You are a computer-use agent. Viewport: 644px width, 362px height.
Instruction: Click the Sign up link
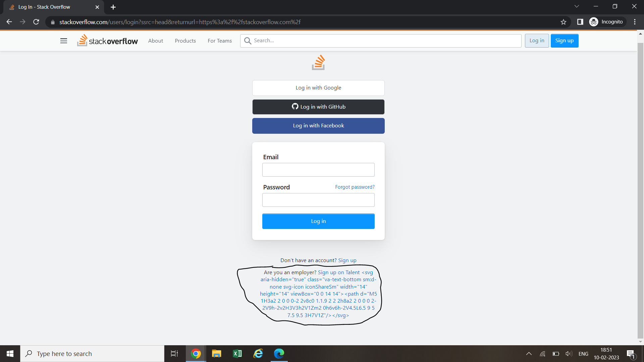coord(347,260)
